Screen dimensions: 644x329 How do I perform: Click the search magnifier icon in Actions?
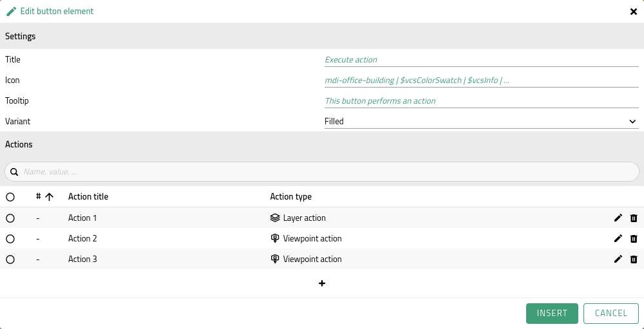coord(14,172)
